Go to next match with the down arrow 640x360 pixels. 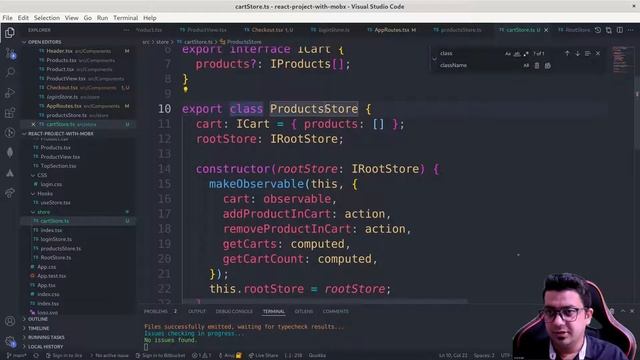(578, 53)
